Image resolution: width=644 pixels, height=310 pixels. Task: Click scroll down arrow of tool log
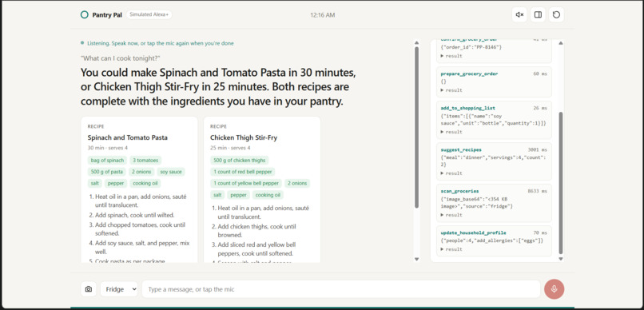(561, 259)
